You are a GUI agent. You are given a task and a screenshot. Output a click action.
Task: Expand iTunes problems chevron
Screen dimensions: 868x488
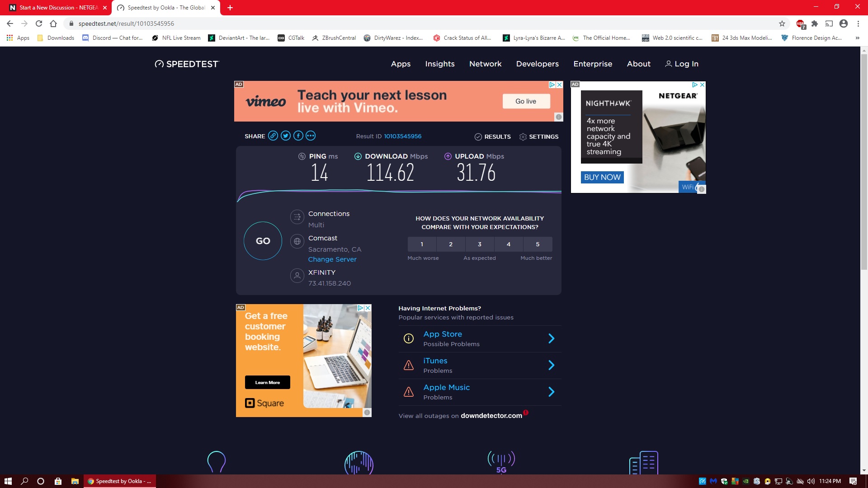pyautogui.click(x=551, y=365)
